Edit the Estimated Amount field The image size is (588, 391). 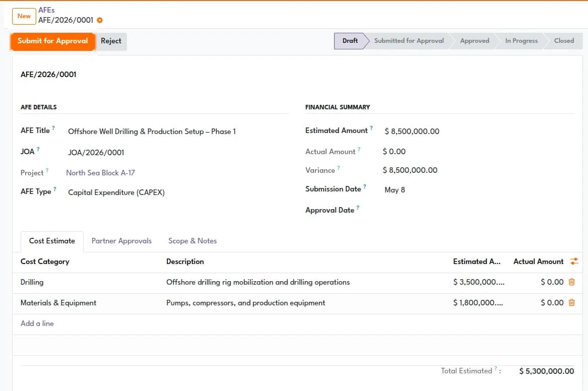tap(478, 132)
